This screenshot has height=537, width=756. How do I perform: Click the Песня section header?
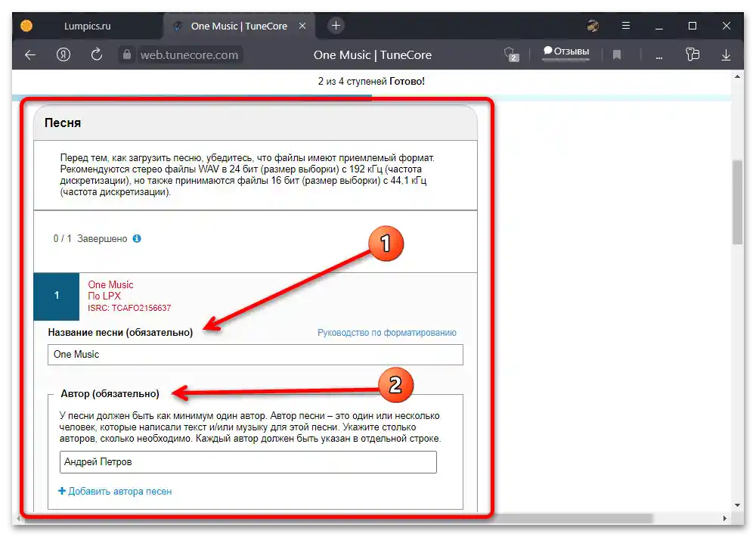pos(256,123)
